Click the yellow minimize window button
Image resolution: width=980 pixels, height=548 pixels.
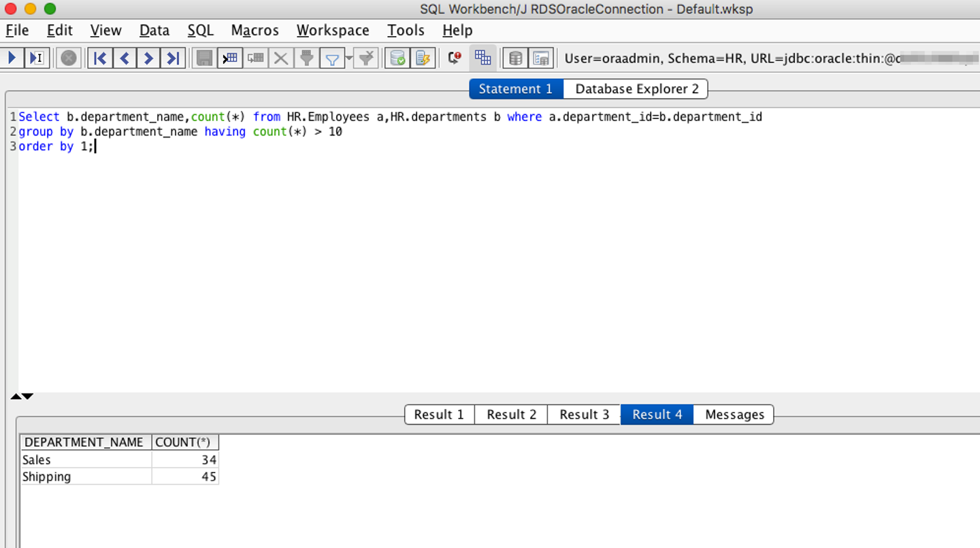(30, 9)
